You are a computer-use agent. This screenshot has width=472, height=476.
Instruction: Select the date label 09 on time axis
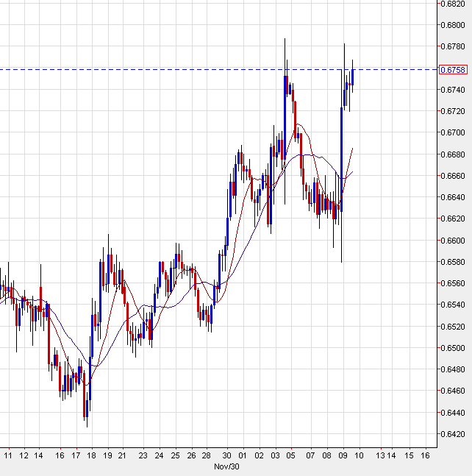tap(343, 455)
